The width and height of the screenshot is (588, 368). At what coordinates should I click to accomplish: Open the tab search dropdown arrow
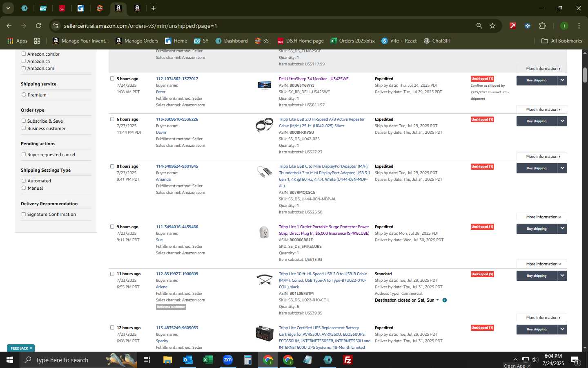point(8,8)
